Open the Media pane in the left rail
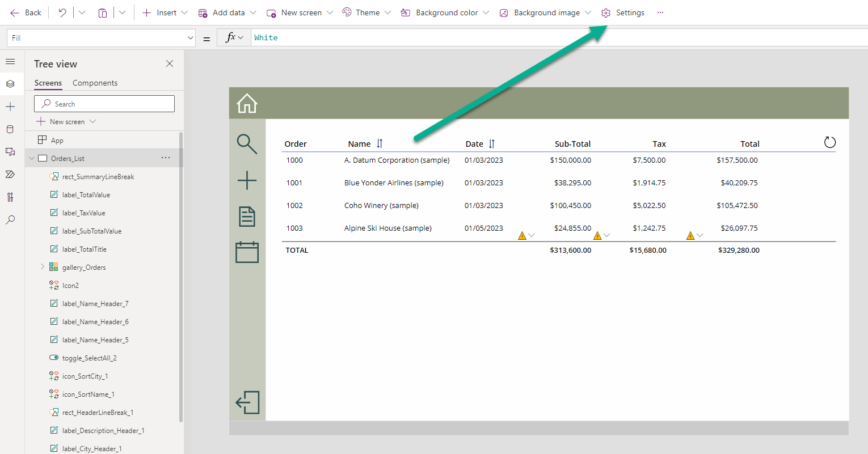 [x=10, y=151]
